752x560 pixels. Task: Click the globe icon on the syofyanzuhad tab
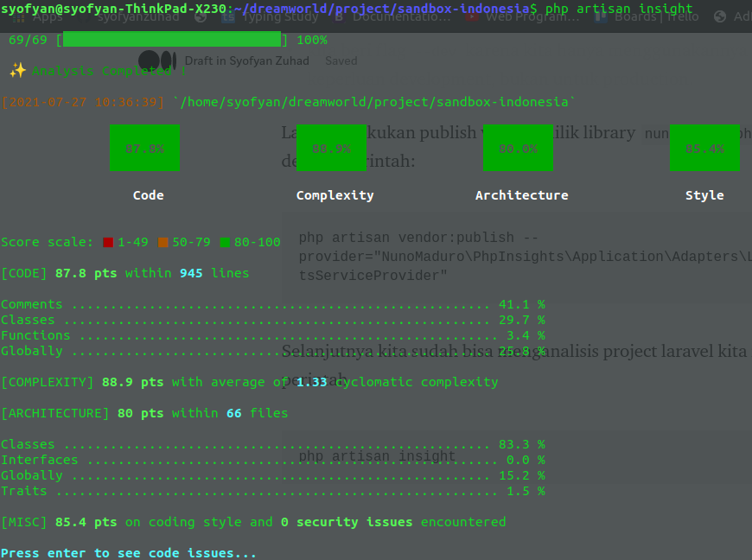[82, 16]
